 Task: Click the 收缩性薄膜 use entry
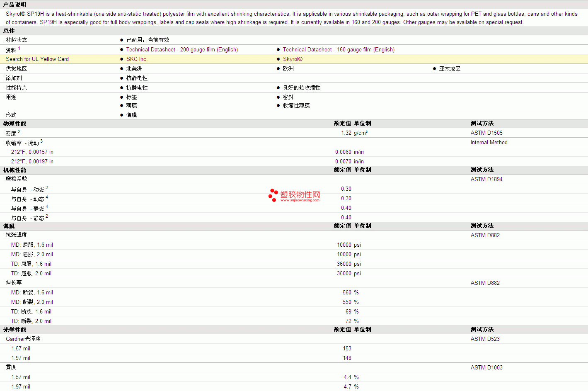[296, 105]
